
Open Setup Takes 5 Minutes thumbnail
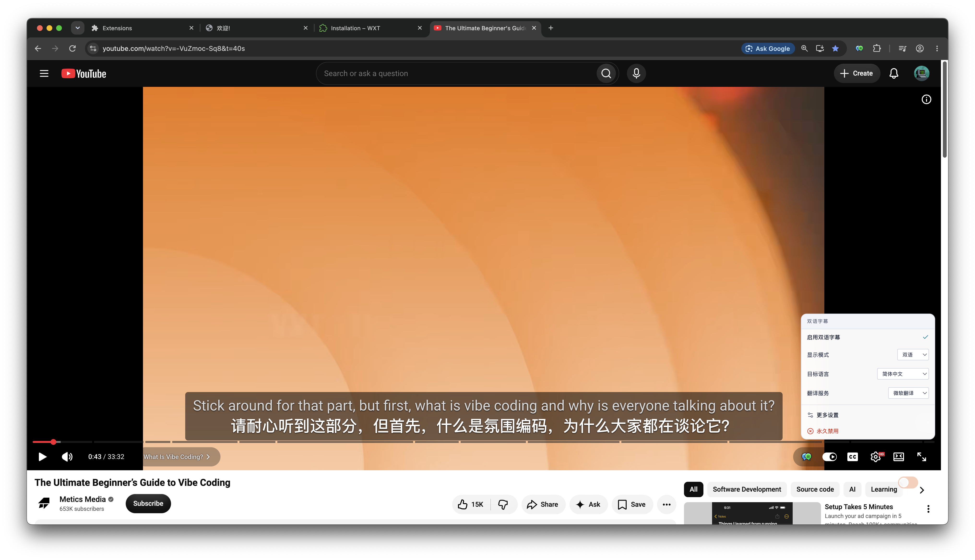pyautogui.click(x=752, y=513)
